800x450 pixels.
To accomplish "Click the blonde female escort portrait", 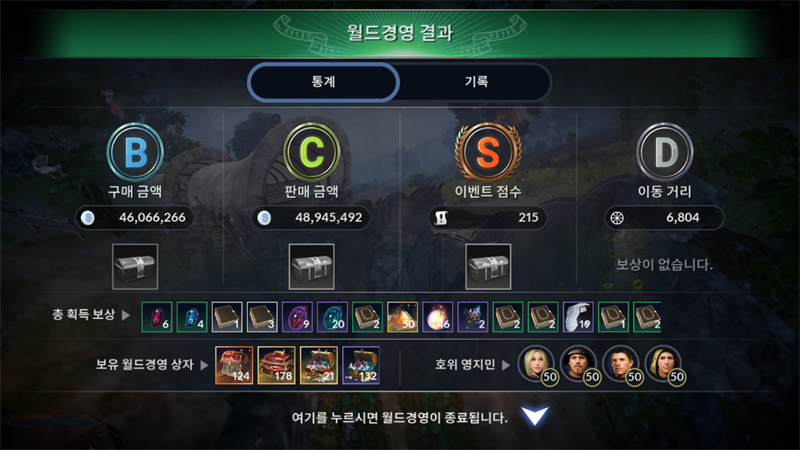I will 537,365.
